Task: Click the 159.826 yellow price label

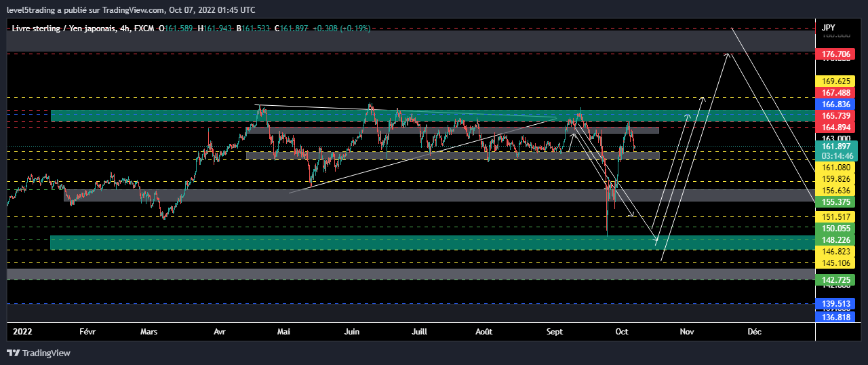Action: [835, 179]
